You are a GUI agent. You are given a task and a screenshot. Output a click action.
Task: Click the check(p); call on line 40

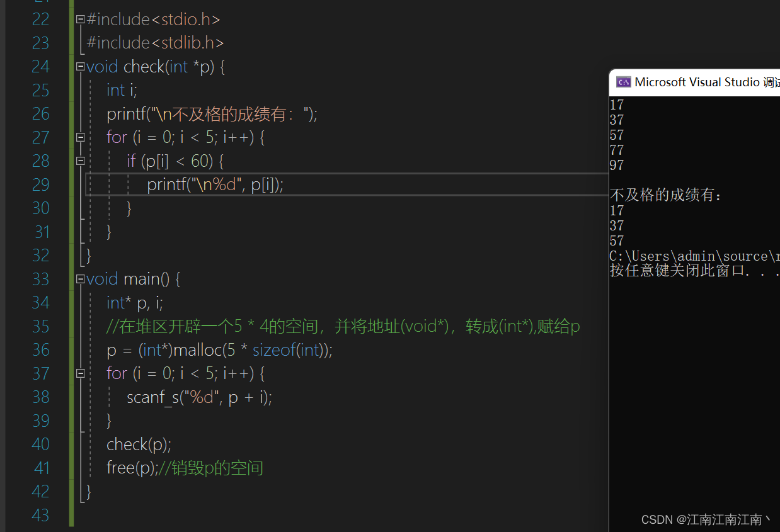139,444
